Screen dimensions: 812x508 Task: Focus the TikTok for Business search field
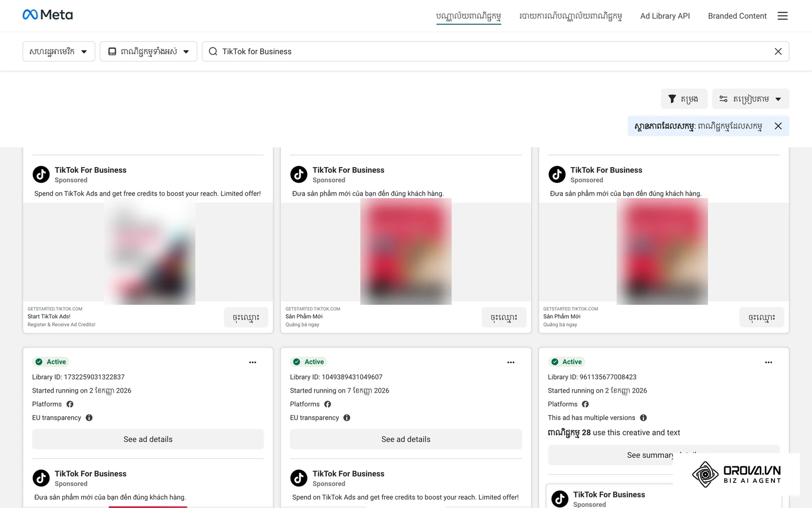[x=495, y=51]
